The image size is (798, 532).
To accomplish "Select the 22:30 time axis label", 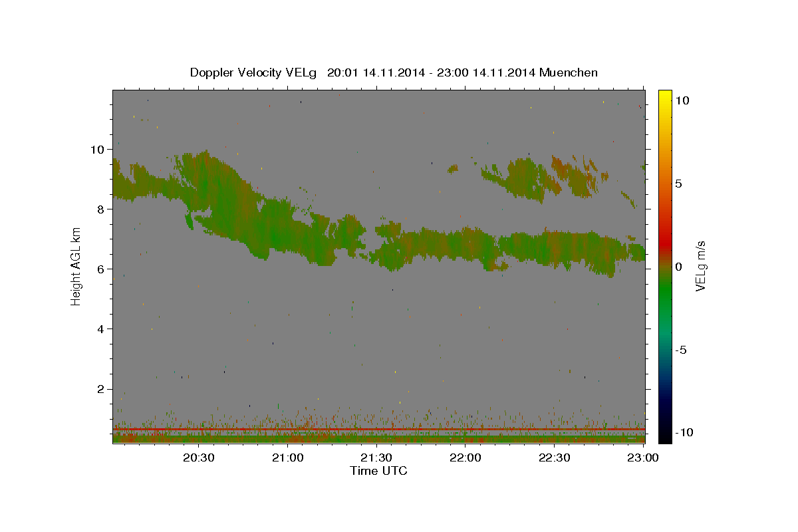I will [x=554, y=458].
